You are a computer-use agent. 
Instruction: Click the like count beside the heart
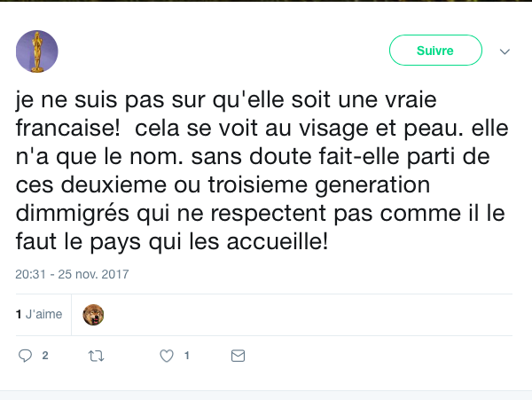pyautogui.click(x=186, y=356)
